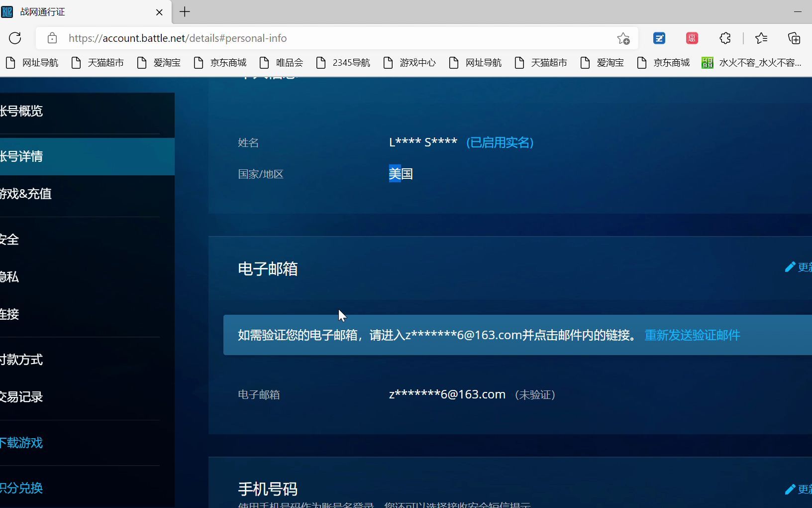Image resolution: width=812 pixels, height=508 pixels.
Task: Open the 唯品会 bookmark
Action: coord(281,63)
